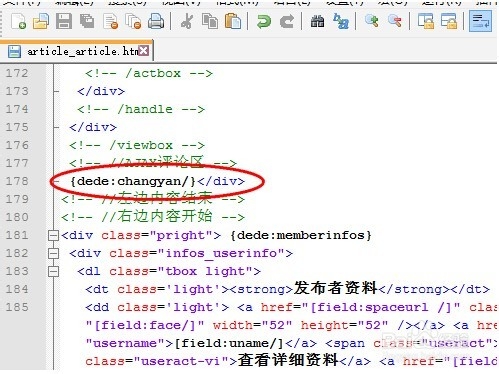The width and height of the screenshot is (499, 374).
Task: Click the "/viewbox" comment on line 176
Action: coord(137,145)
